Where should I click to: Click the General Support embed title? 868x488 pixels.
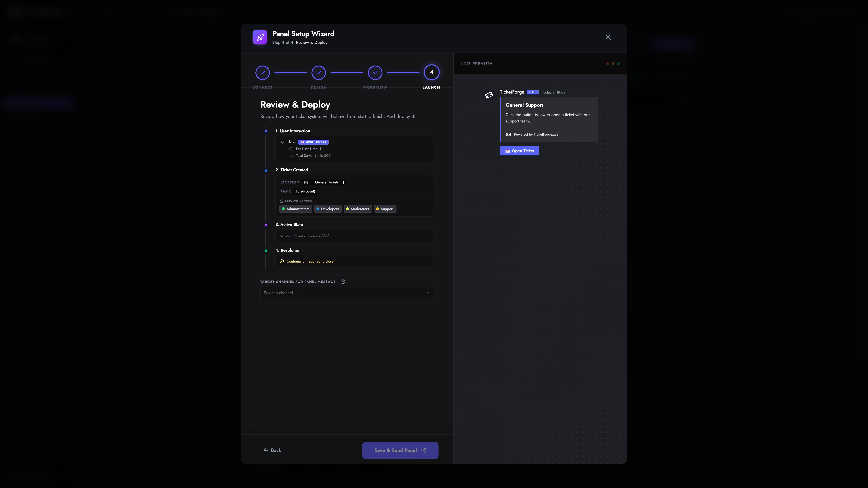524,105
